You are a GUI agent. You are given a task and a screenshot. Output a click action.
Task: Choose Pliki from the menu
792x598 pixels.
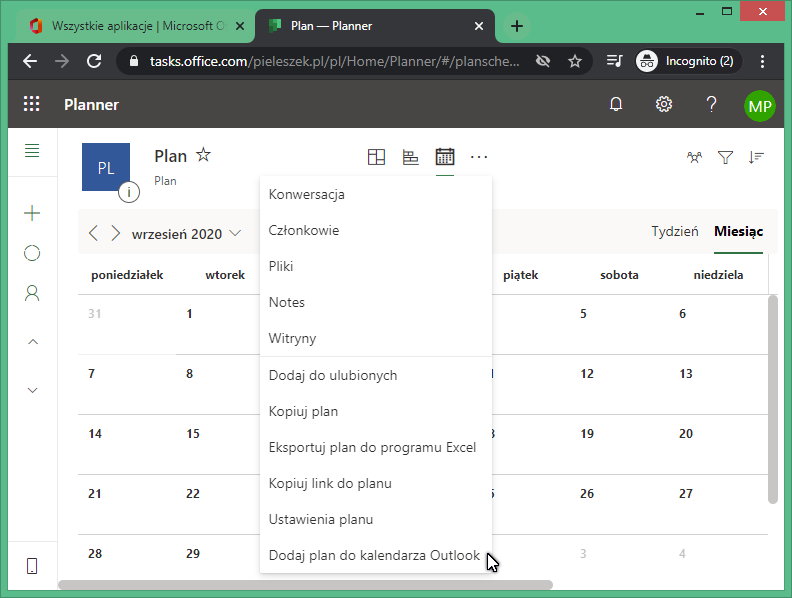click(376, 266)
